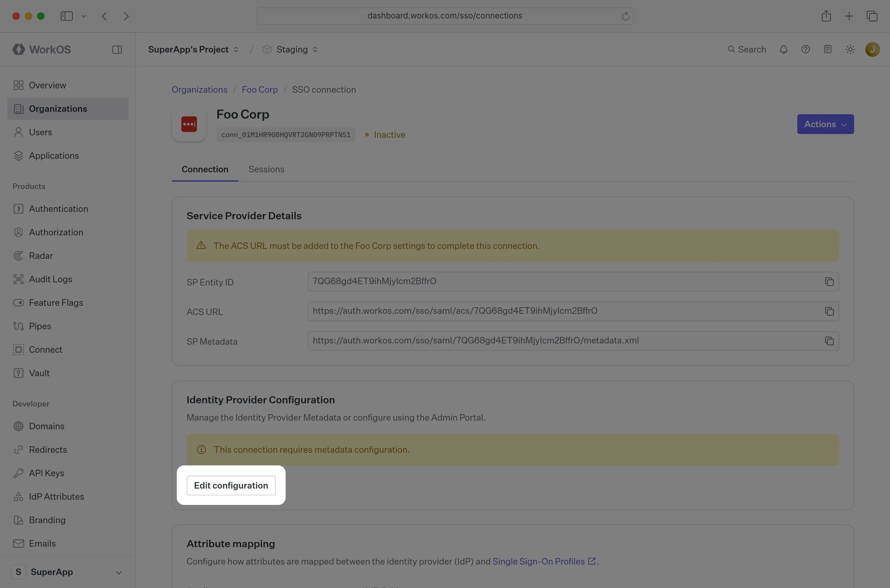Open the Single Sign-On Profiles link
Image resolution: width=890 pixels, height=588 pixels.
tap(544, 561)
